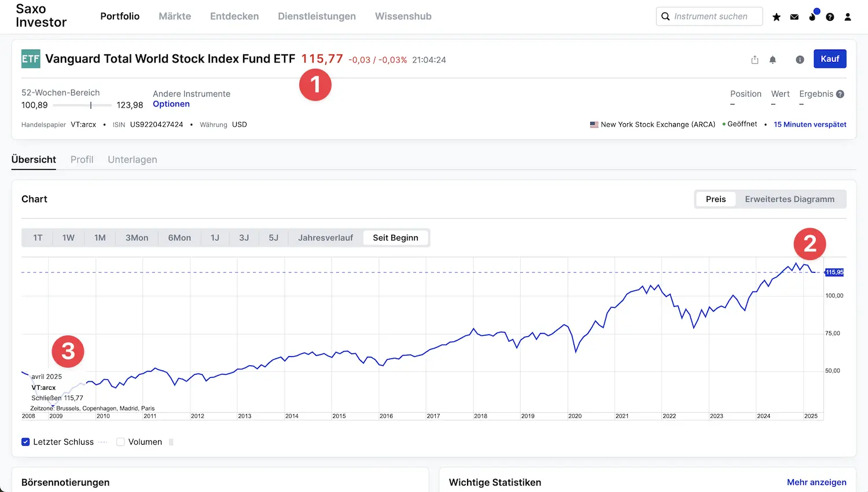
Task: Switch to the Übersicht tab
Action: (x=34, y=160)
